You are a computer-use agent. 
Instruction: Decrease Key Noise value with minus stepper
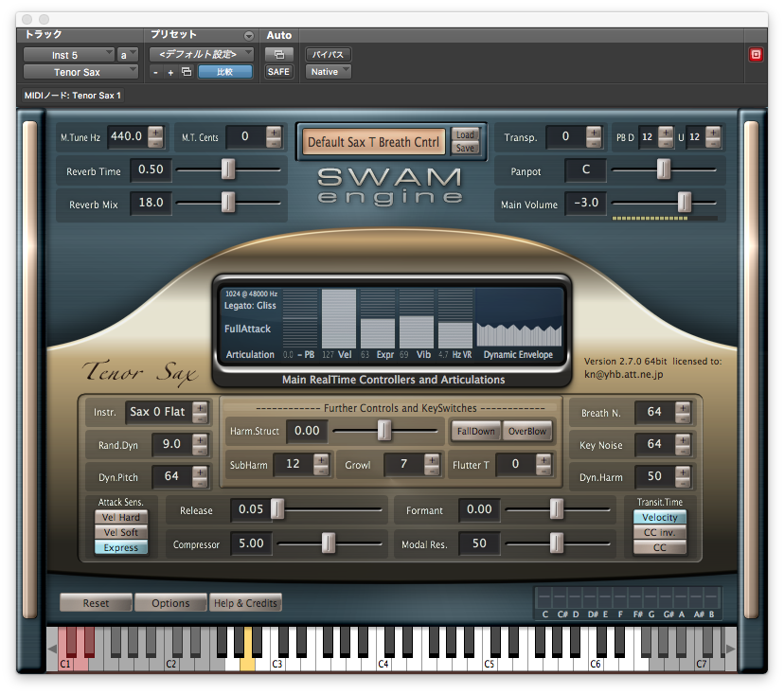click(x=683, y=450)
